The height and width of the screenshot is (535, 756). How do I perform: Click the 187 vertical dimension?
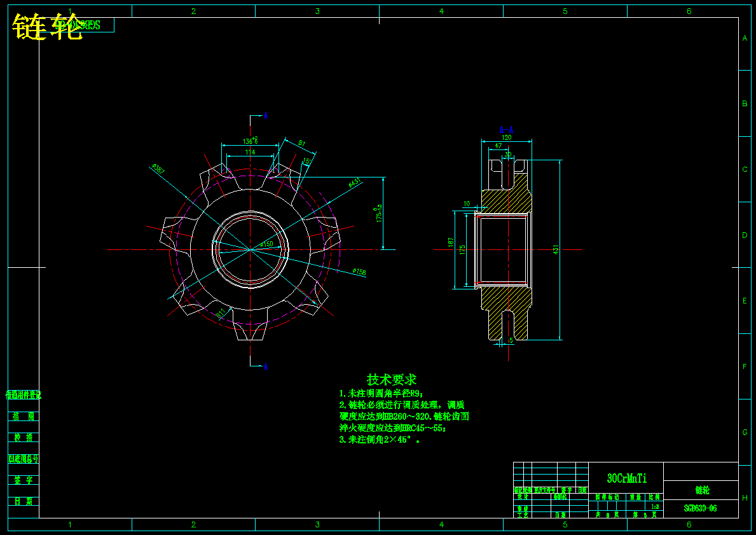(x=451, y=241)
